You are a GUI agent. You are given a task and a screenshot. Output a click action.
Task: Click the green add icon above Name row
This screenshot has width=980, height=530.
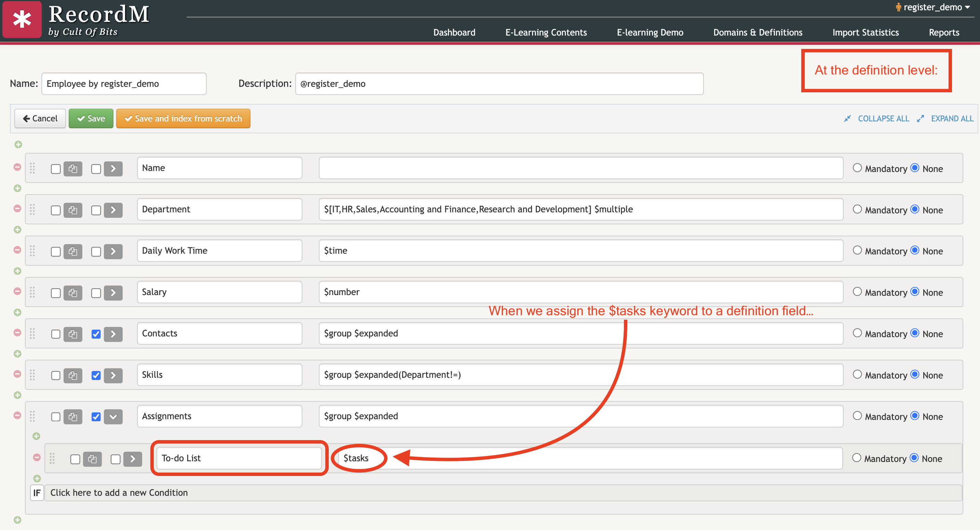(18, 144)
